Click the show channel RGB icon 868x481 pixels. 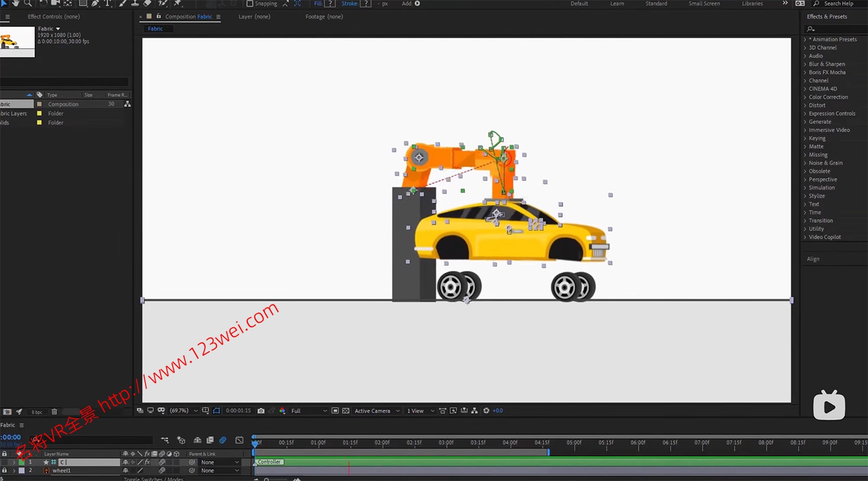[283, 411]
